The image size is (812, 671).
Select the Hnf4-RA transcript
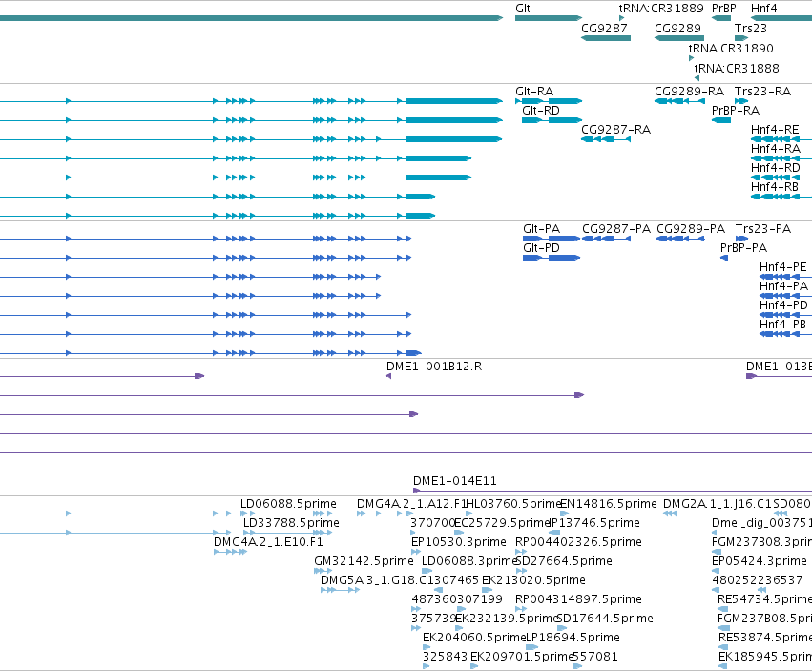pos(775,149)
